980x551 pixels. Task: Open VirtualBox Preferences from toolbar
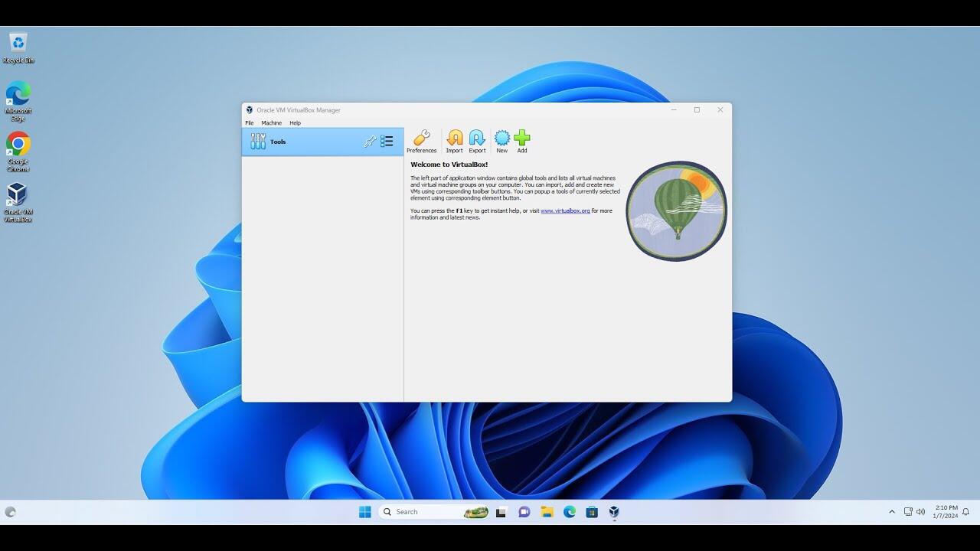click(x=421, y=142)
